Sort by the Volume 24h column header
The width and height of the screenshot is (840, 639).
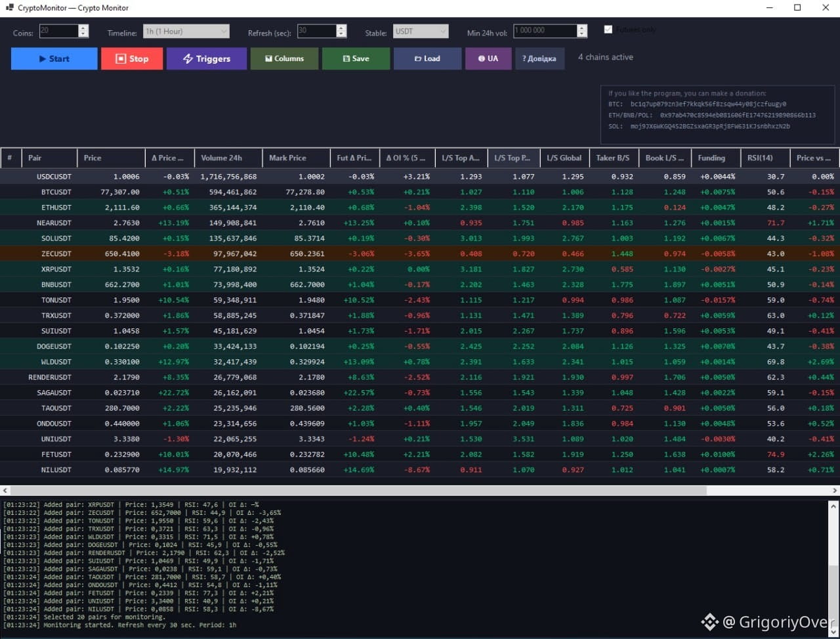(228, 158)
